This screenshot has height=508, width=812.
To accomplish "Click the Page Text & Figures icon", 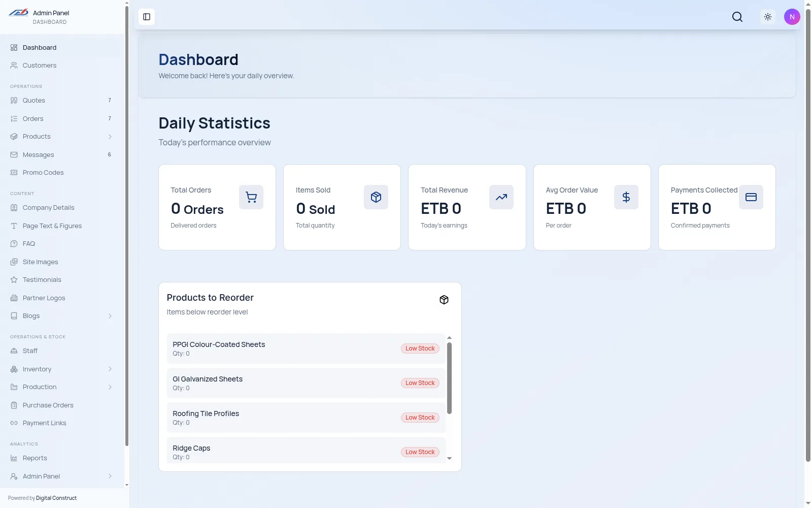I will point(14,226).
